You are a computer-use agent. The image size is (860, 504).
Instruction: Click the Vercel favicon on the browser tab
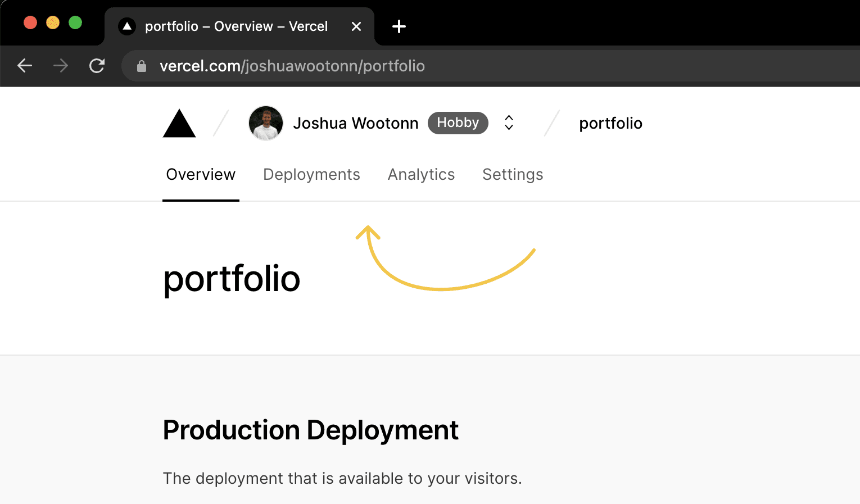pyautogui.click(x=126, y=26)
